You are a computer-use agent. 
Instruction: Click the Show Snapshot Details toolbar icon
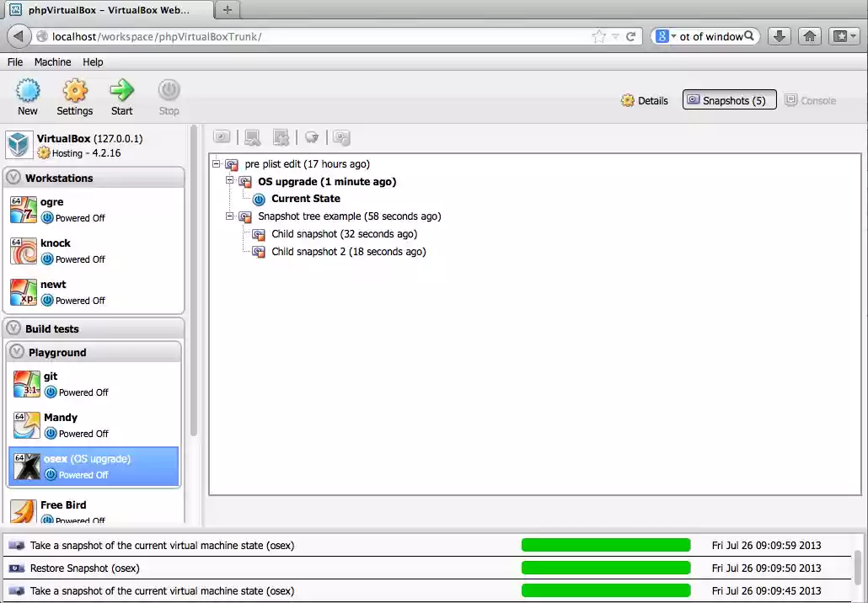click(340, 136)
